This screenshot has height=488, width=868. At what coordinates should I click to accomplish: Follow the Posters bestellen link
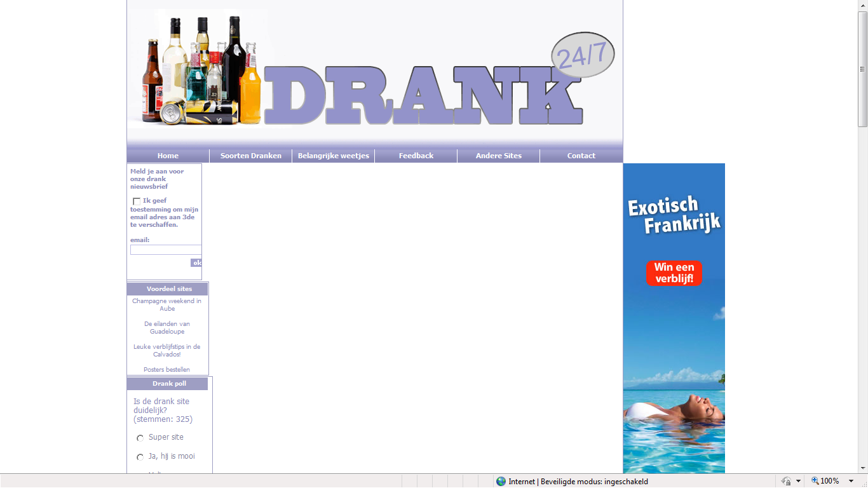click(x=166, y=370)
